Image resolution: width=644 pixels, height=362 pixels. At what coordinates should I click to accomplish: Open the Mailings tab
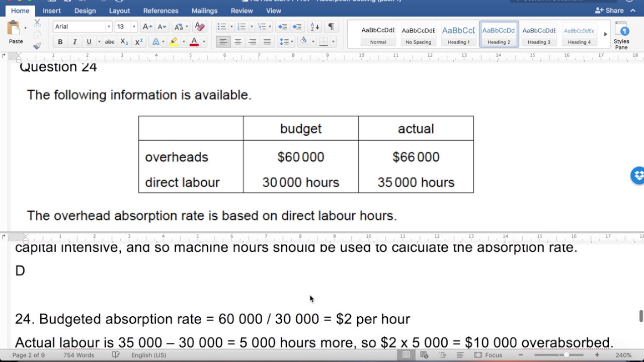[x=204, y=11]
